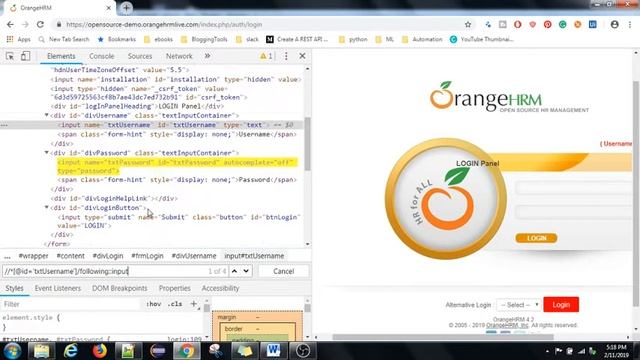Select the highlighted txtPassword input node
The height and width of the screenshot is (360, 640).
tap(178, 167)
